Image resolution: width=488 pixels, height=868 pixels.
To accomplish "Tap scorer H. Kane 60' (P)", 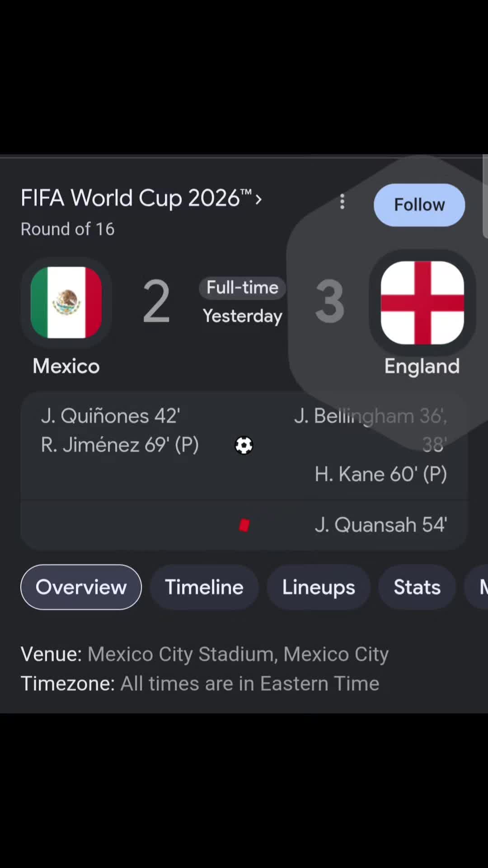I will pos(381,474).
